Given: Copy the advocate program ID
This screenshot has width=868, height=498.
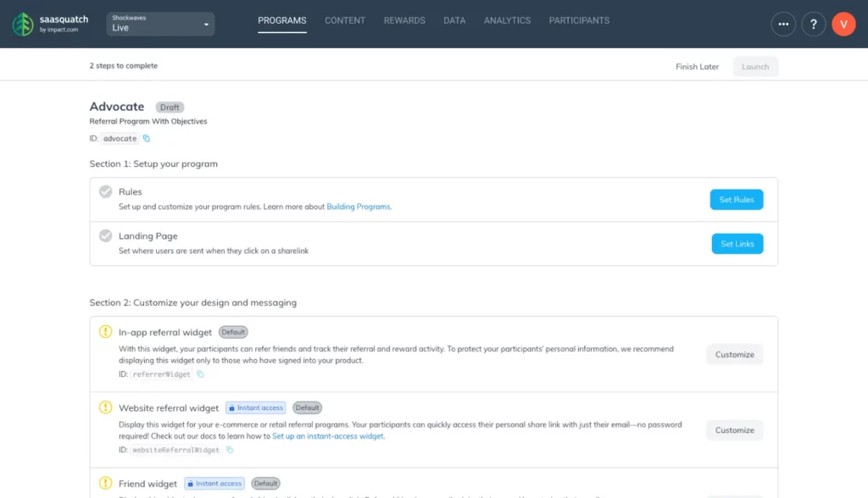Looking at the screenshot, I should (x=147, y=138).
